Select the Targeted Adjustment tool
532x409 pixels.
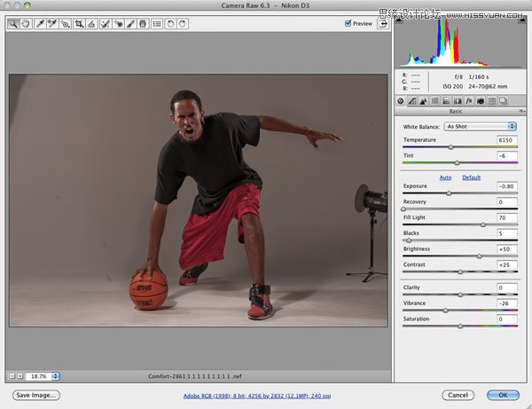(65, 24)
